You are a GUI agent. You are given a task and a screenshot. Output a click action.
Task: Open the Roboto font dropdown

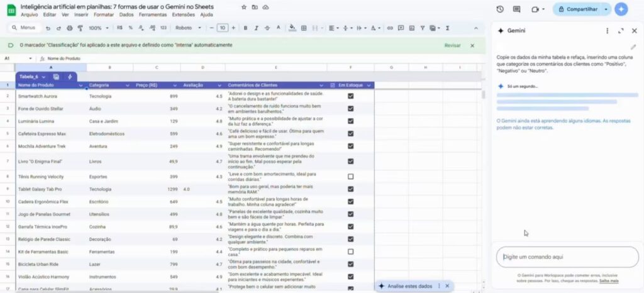pyautogui.click(x=189, y=28)
